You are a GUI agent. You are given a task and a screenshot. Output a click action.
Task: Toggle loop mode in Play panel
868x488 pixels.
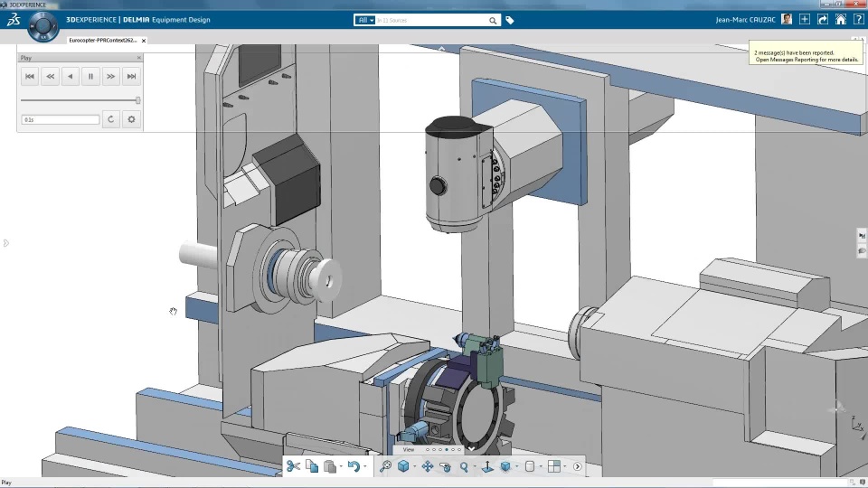point(111,119)
